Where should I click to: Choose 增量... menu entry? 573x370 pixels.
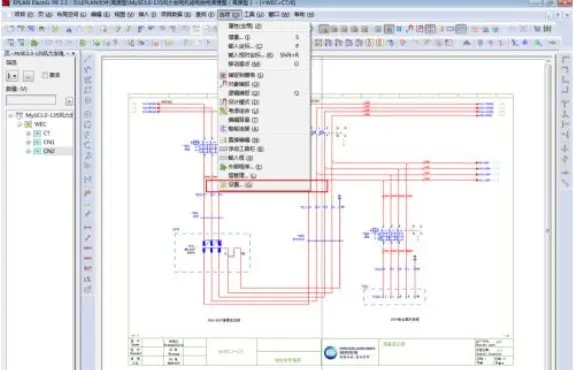coord(265,37)
